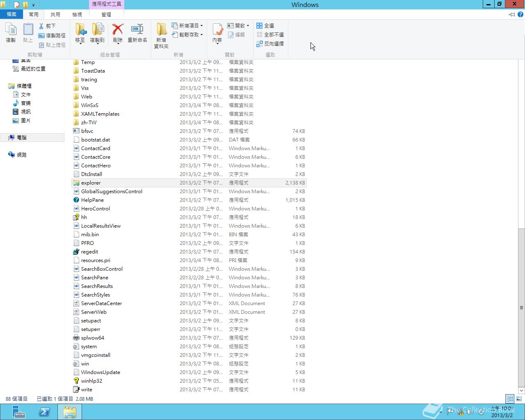Click the Properties icon in the quick access toolbar

(x=17, y=5)
